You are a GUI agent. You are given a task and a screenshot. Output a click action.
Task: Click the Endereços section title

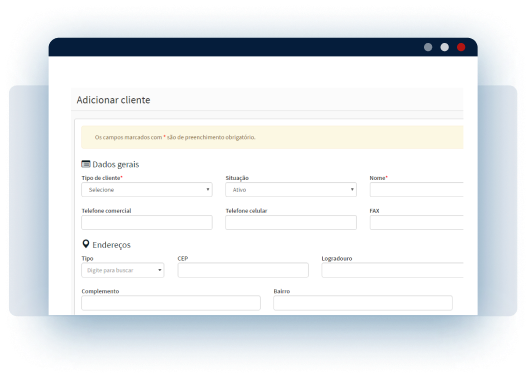coord(112,245)
